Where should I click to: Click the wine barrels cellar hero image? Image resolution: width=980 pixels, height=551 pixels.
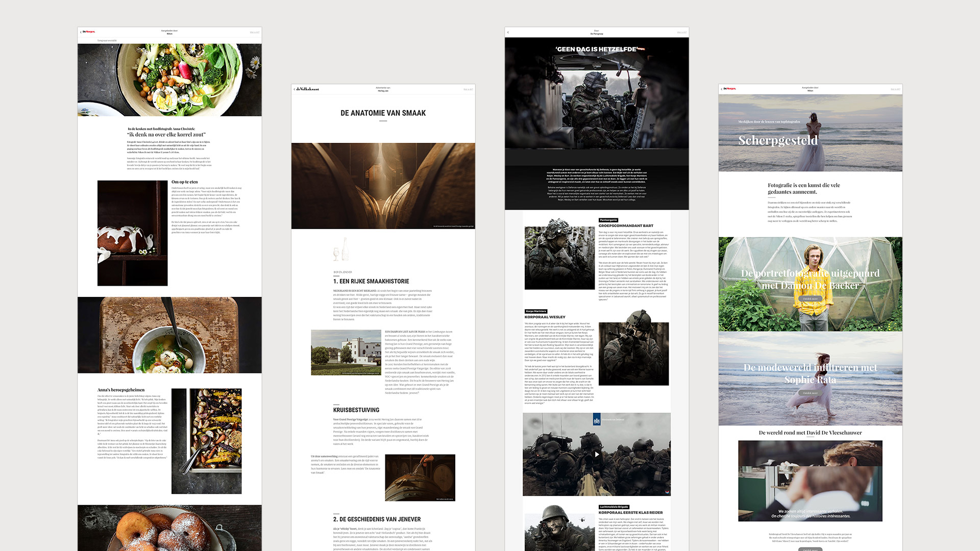click(383, 186)
